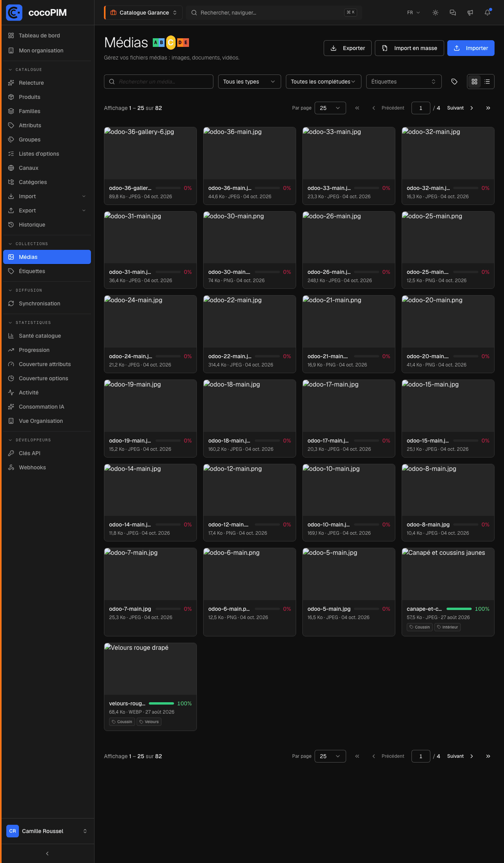This screenshot has height=863, width=504.
Task: Switch to list view
Action: point(487,82)
